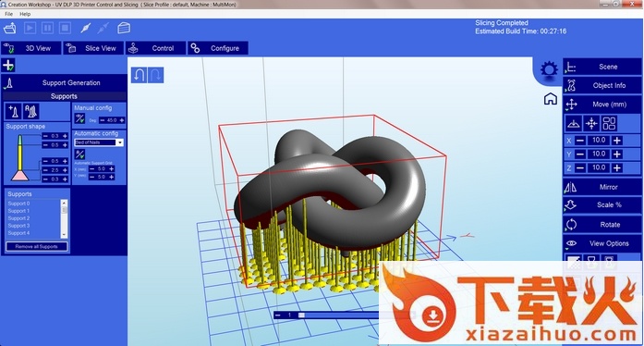This screenshot has width=644, height=346.
Task: Place the object on the platform icon
Action: click(574, 123)
